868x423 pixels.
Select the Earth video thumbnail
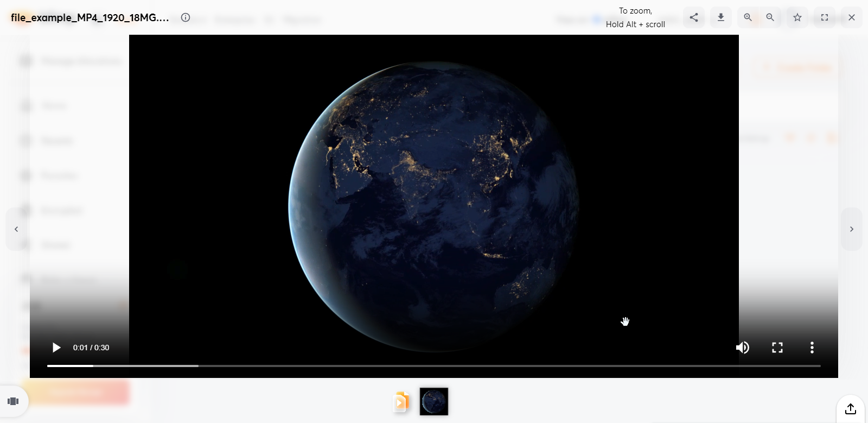(434, 402)
